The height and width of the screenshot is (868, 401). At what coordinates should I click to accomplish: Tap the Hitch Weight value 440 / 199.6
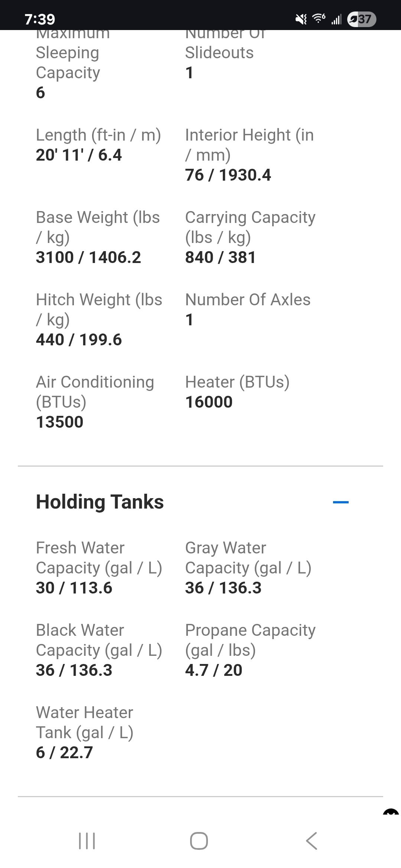[79, 340]
